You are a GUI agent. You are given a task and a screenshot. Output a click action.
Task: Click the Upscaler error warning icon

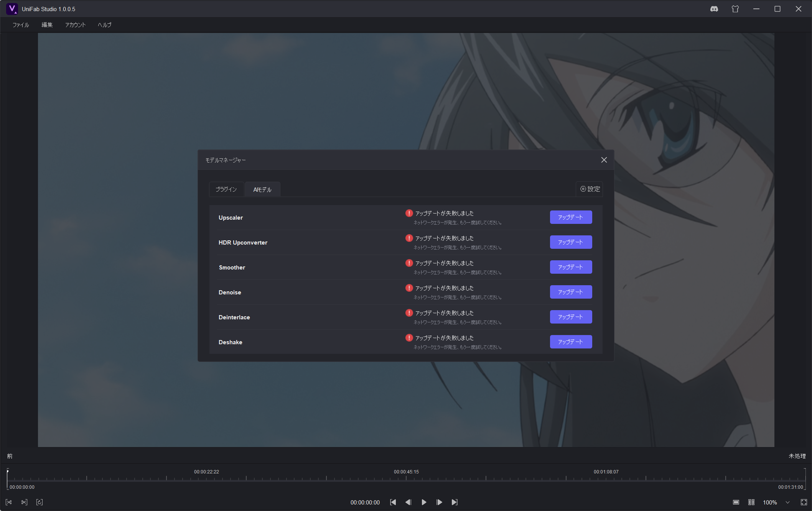coord(409,213)
